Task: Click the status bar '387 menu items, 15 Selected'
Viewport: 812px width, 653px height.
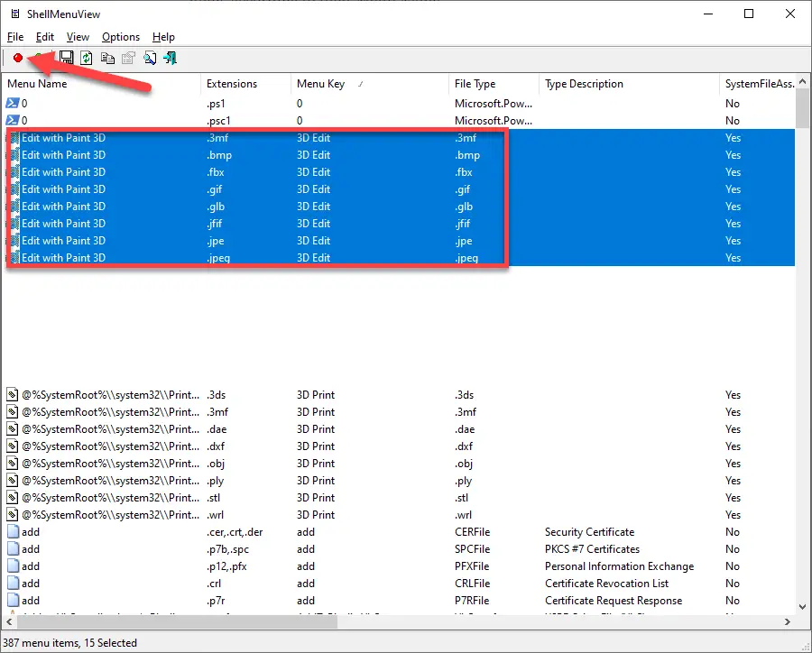Action: 69,643
